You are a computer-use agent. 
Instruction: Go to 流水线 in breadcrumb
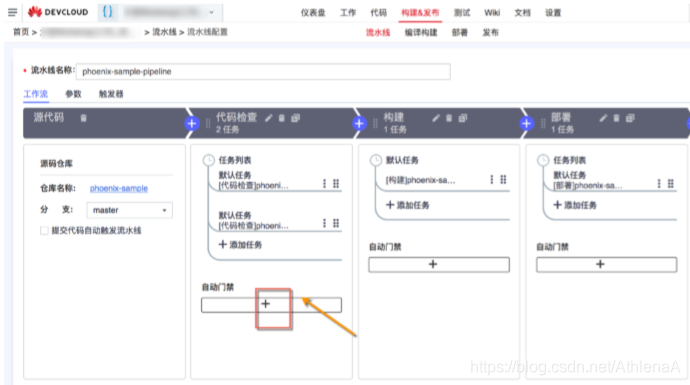click(164, 32)
